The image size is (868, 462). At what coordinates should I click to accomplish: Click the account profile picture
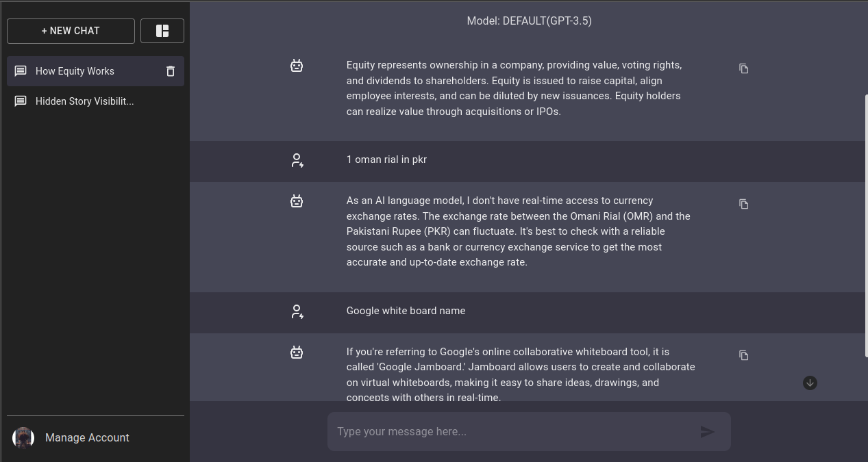click(23, 438)
